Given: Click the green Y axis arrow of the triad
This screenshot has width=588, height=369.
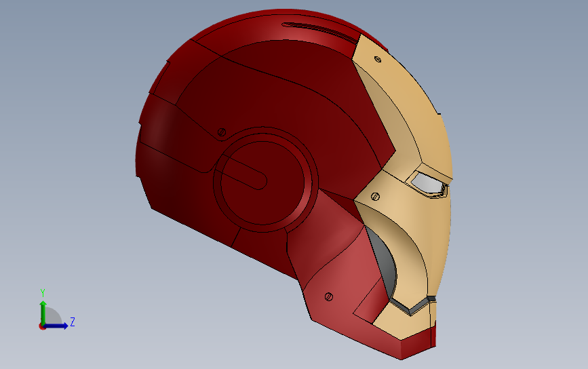Looking at the screenshot, I should (43, 312).
